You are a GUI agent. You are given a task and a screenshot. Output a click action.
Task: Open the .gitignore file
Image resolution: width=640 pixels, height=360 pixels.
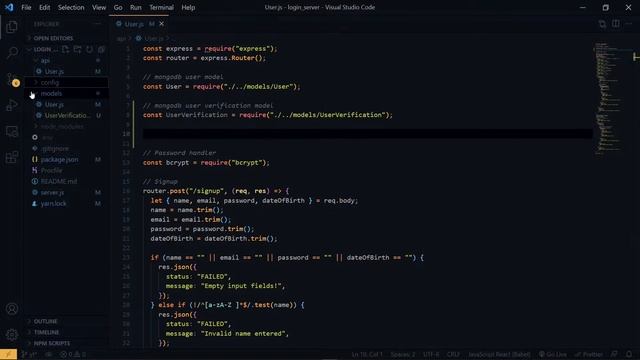(55, 149)
